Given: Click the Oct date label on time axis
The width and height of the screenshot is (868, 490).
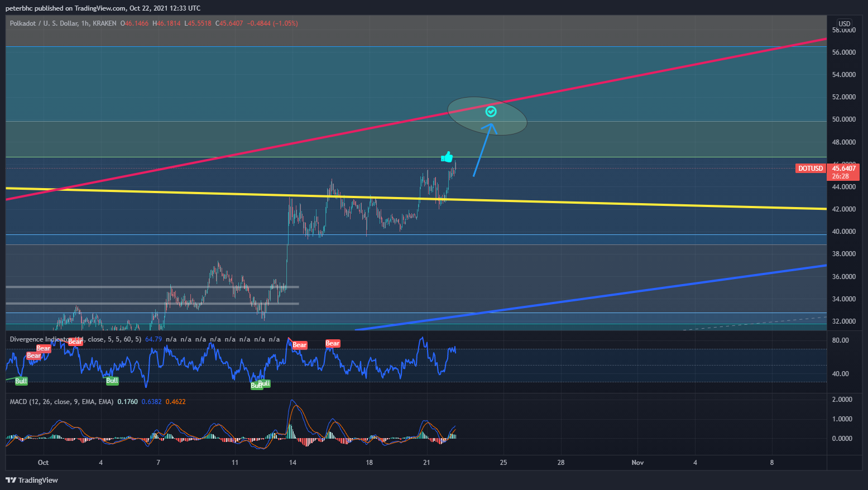Looking at the screenshot, I should click(x=43, y=463).
